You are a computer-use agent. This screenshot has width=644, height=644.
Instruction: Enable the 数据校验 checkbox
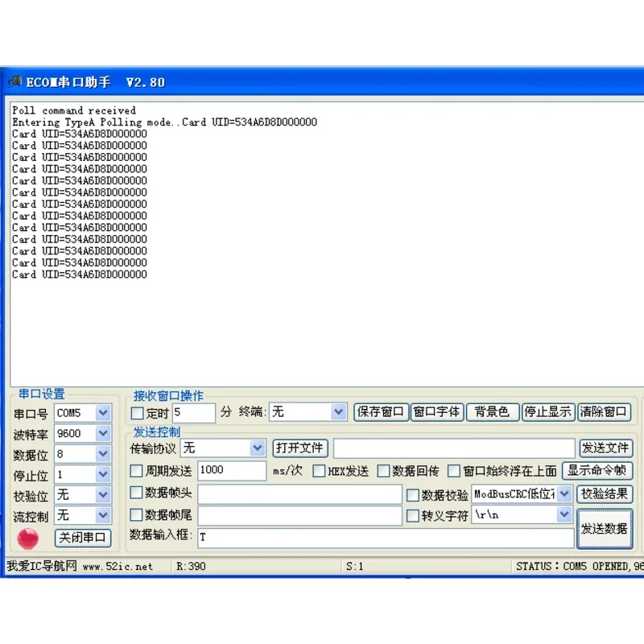[413, 495]
